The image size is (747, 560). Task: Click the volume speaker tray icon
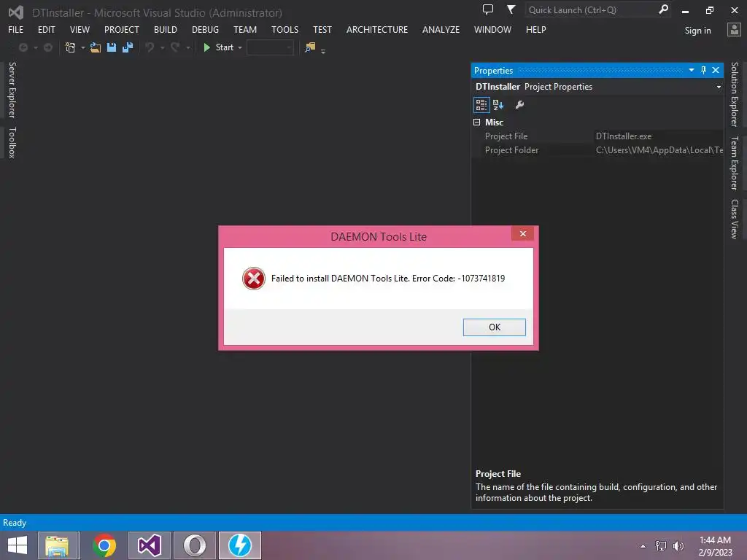pos(678,546)
